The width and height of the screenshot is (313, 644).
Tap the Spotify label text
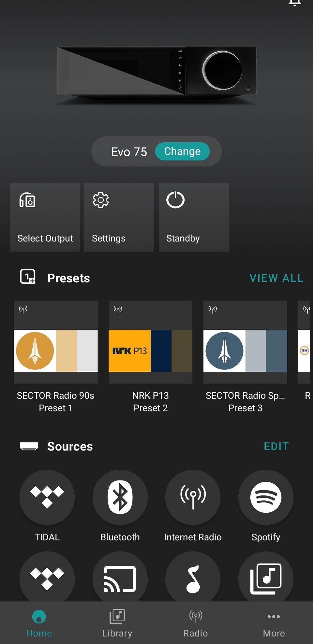266,537
